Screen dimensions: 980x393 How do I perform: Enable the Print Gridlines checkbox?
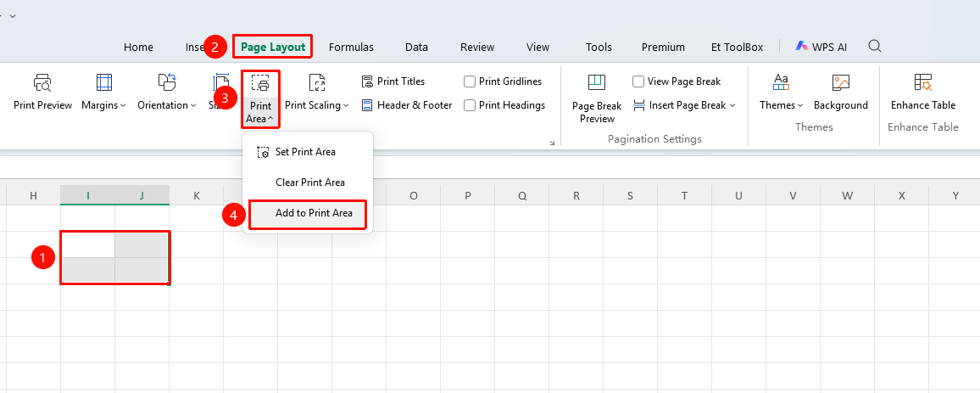(x=470, y=81)
